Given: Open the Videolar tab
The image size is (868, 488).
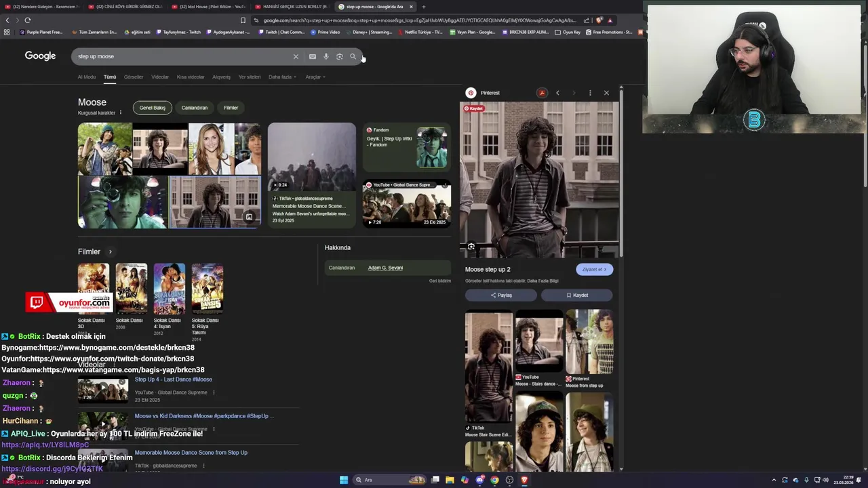Looking at the screenshot, I should point(160,77).
